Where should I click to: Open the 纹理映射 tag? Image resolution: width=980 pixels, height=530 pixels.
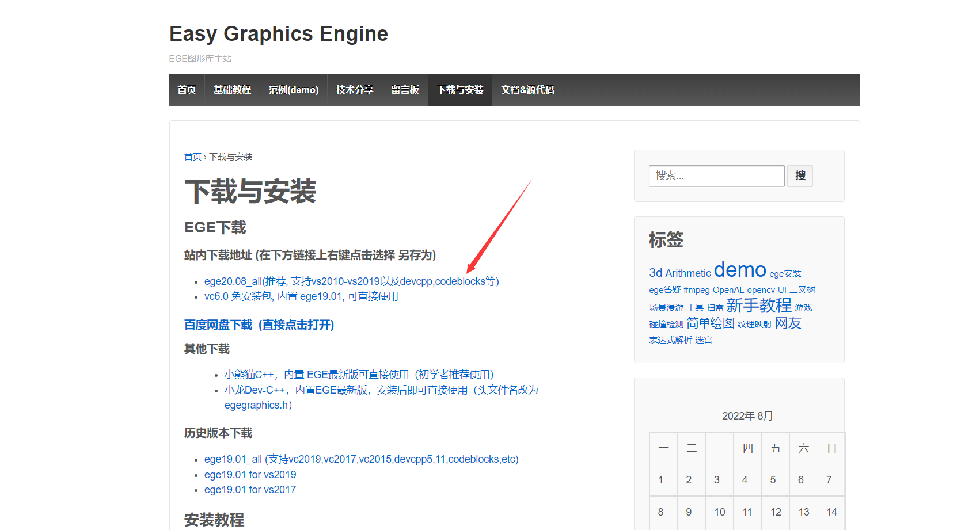point(754,325)
